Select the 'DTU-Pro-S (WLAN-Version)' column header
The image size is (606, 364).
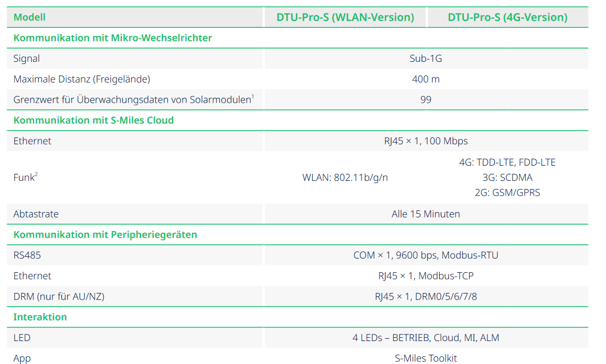pyautogui.click(x=345, y=17)
